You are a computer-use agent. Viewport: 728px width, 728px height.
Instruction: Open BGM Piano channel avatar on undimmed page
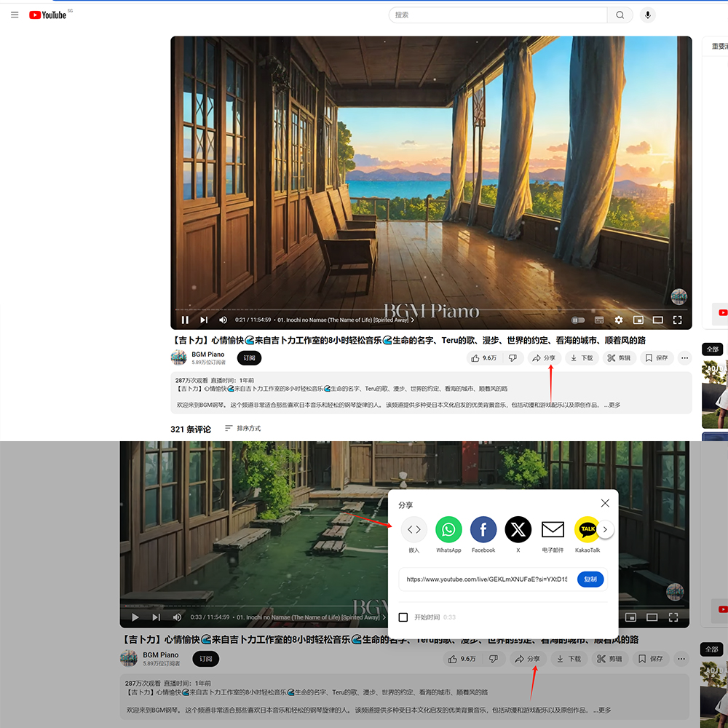point(178,357)
